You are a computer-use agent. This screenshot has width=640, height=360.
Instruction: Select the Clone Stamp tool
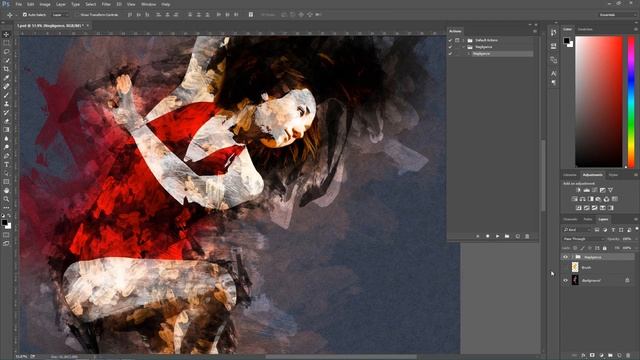[6, 104]
